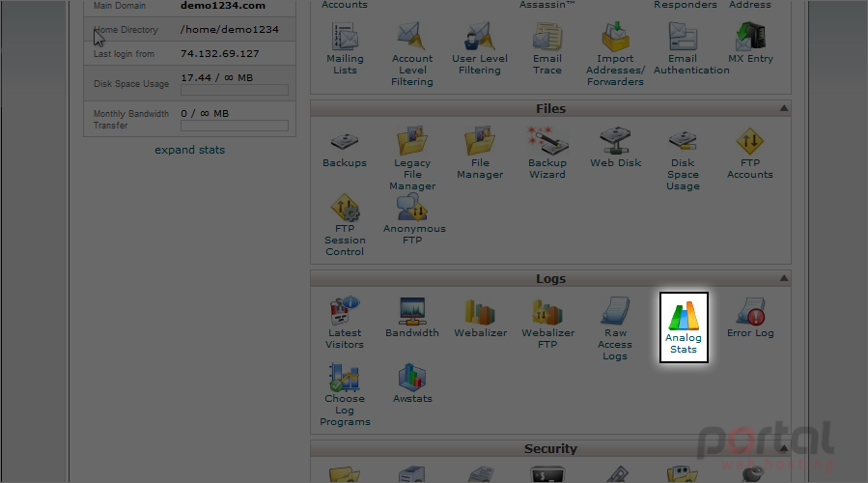Open Email Trace tool
The height and width of the screenshot is (483, 868).
547,48
